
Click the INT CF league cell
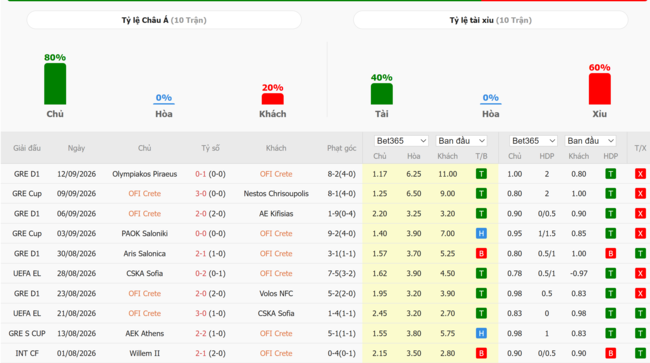click(27, 353)
